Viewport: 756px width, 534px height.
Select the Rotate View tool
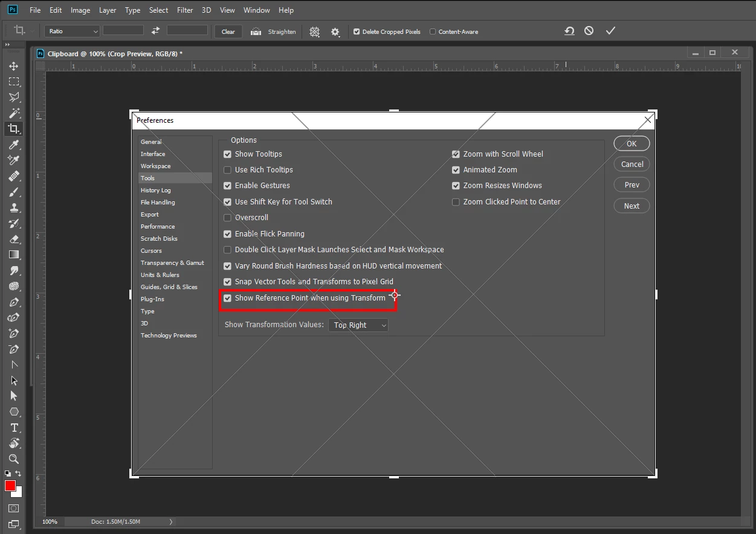tap(13, 443)
